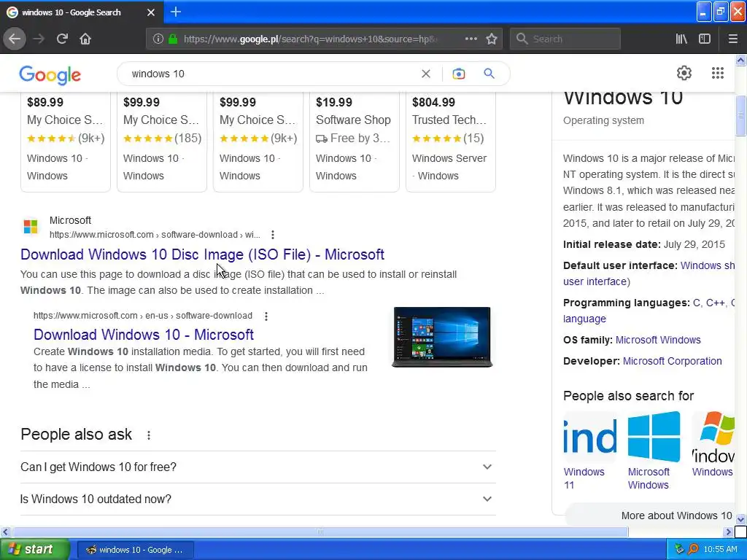Open the Firefox library icon
Viewport: 747px width, 560px height.
681,39
